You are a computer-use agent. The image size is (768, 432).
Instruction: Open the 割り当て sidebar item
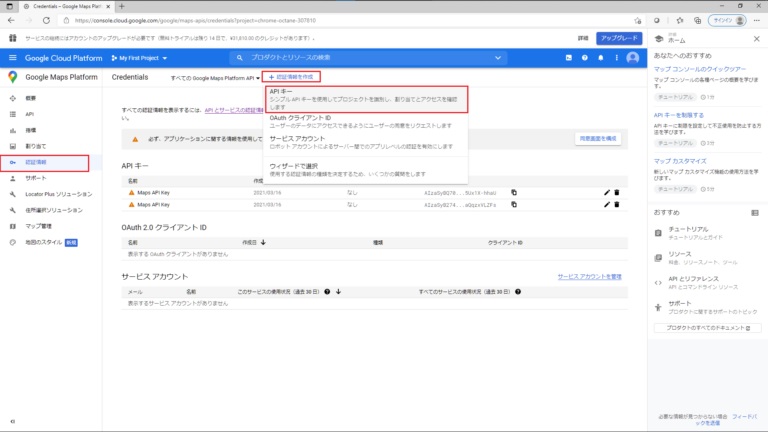(51, 146)
